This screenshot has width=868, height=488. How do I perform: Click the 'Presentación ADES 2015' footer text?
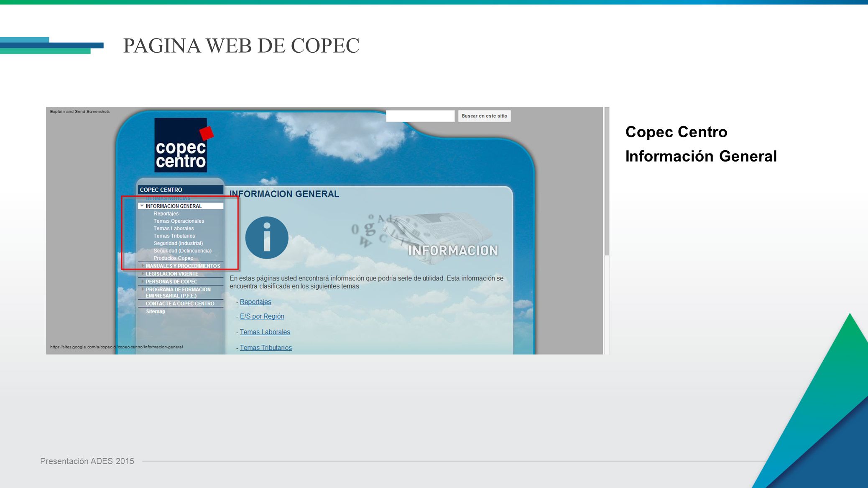coord(87,461)
